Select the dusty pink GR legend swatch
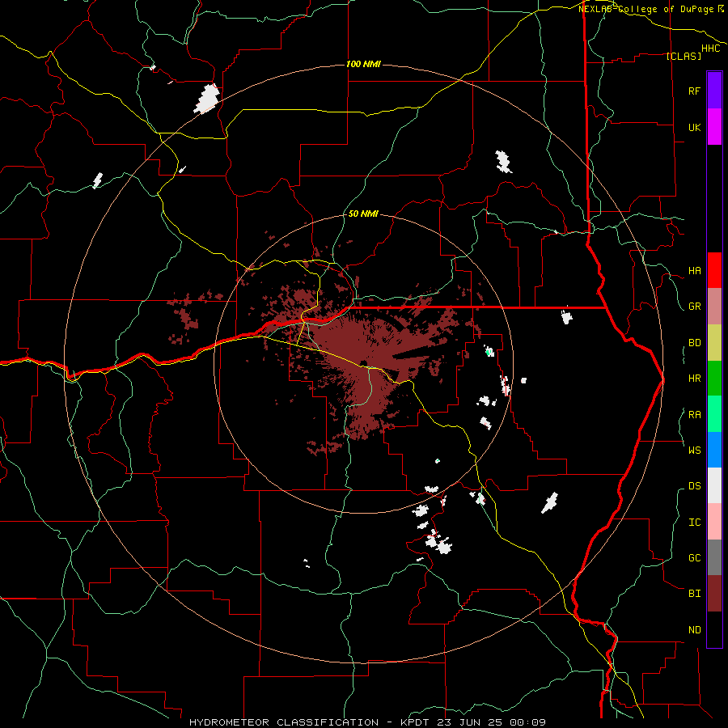 (714, 307)
